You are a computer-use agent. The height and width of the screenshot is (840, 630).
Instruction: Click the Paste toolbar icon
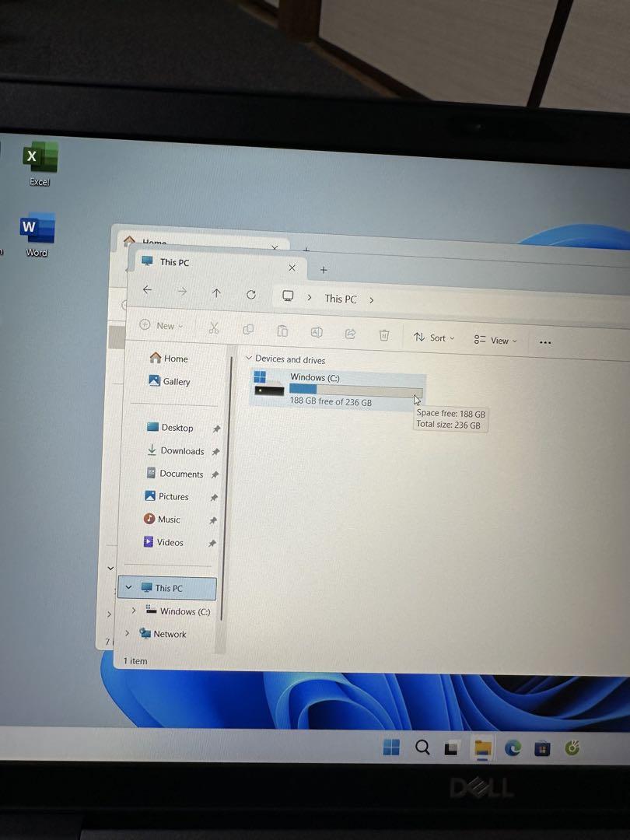pyautogui.click(x=282, y=331)
